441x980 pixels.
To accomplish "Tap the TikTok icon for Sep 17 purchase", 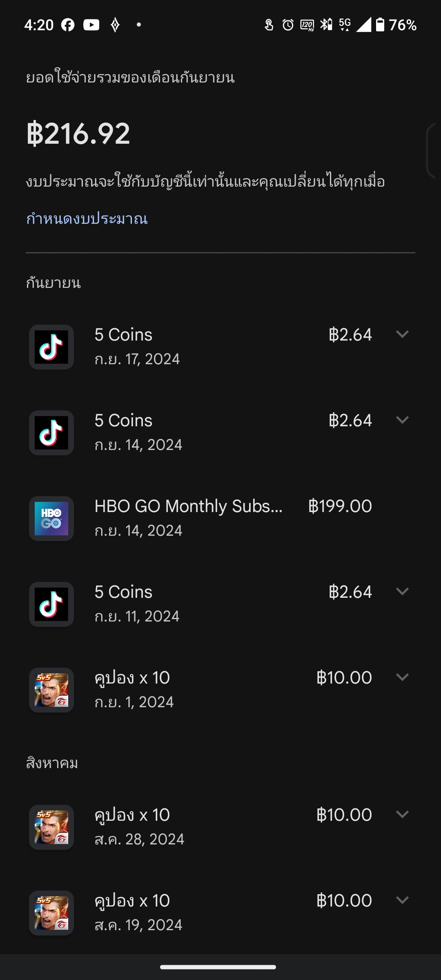I will [51, 347].
